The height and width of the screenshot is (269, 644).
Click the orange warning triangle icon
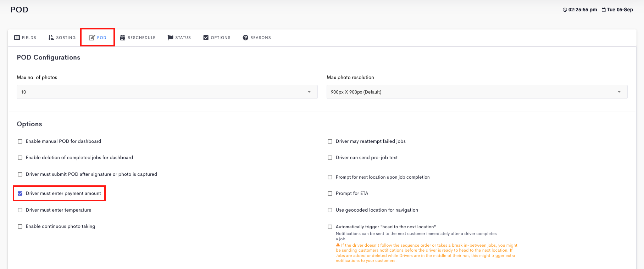338,245
